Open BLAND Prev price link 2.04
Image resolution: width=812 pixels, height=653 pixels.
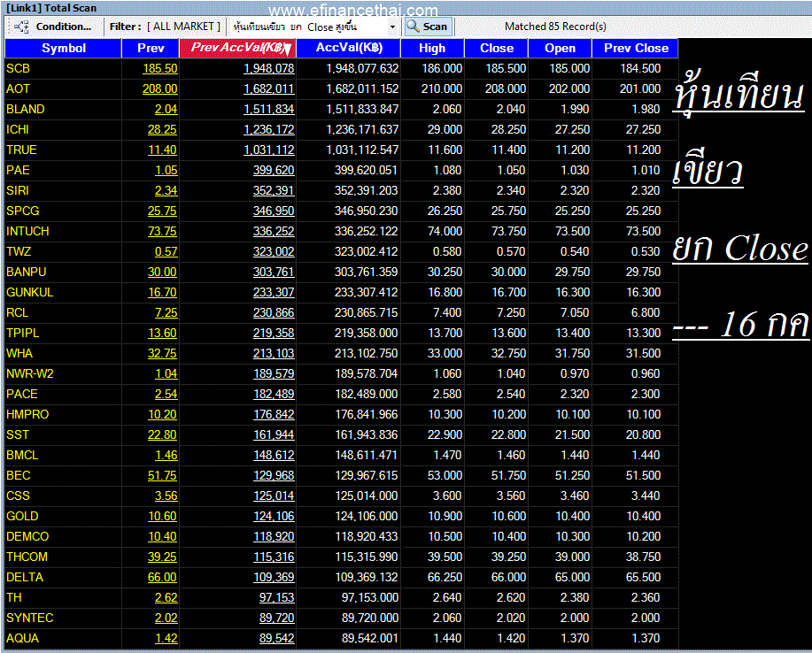pos(166,109)
